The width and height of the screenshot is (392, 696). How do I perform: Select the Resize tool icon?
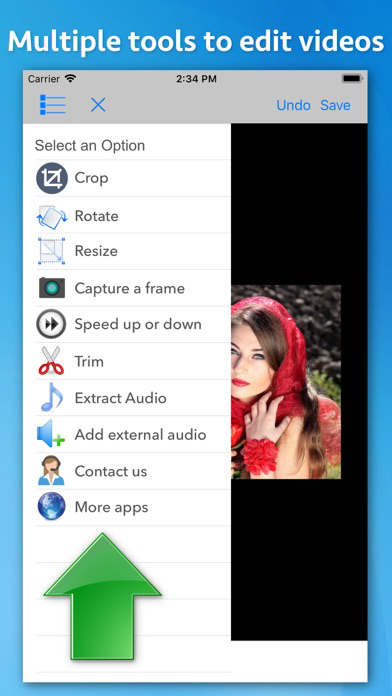click(x=51, y=251)
